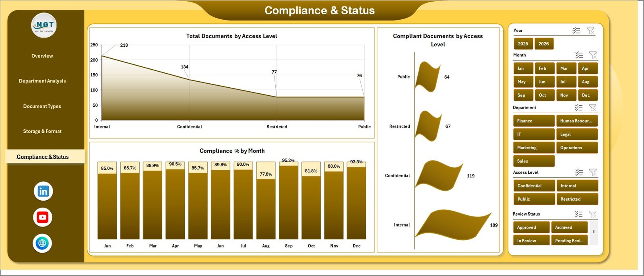Select the Compliance & Status page
Screen dimensions: 644x276
tap(45, 157)
